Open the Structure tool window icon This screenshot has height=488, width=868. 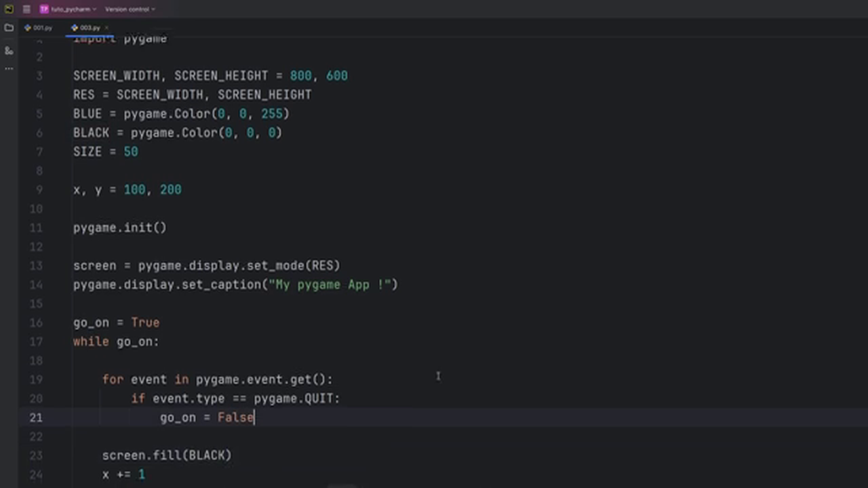pos(9,51)
